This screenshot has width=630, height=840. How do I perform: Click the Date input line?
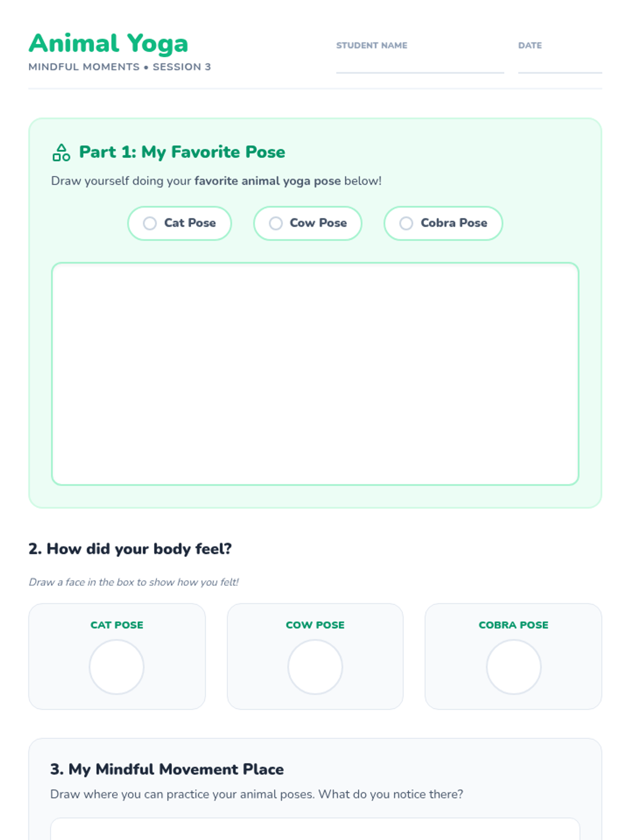[559, 65]
